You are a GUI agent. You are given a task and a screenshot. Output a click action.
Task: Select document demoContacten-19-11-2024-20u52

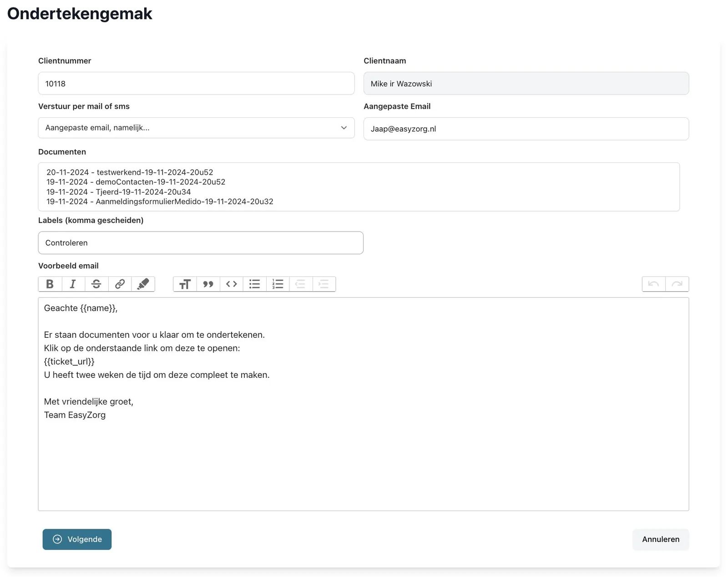[136, 182]
